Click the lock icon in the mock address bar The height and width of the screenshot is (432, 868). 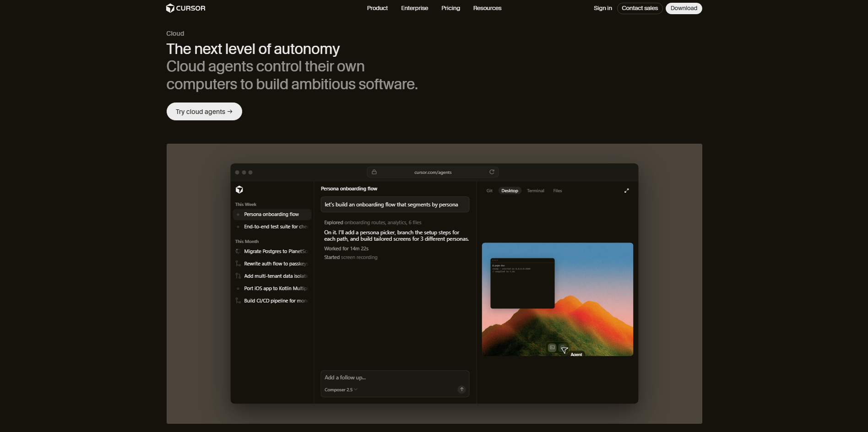(374, 172)
